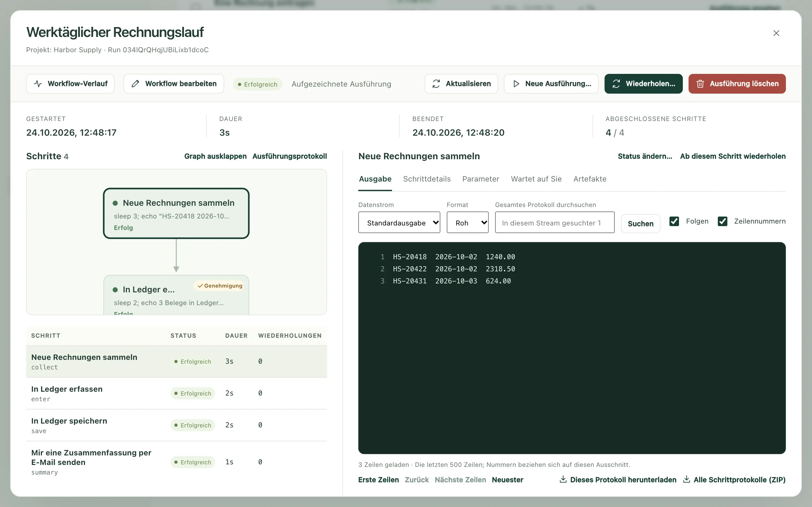Click Ab diesem Schritt wiederholen
The height and width of the screenshot is (507, 812).
(732, 156)
